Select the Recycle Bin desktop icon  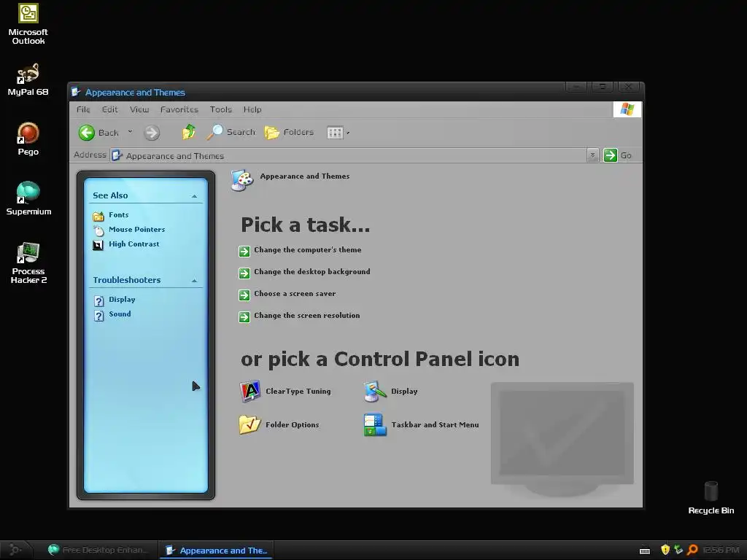(x=711, y=497)
